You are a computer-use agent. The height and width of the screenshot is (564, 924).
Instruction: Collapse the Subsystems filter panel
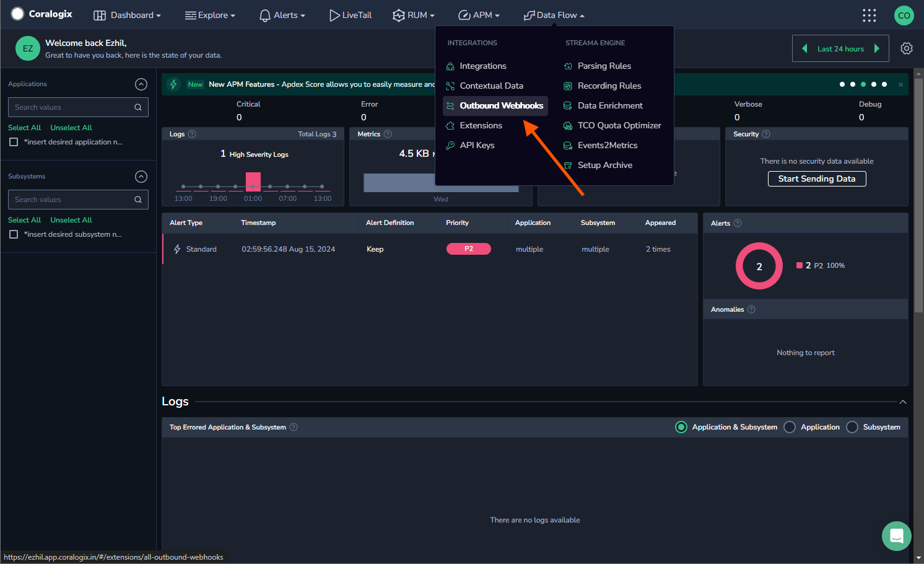(141, 177)
